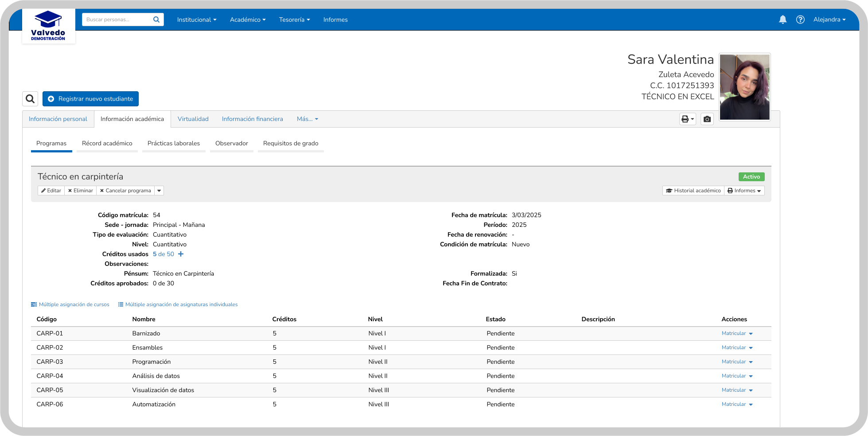This screenshot has width=868, height=436.
Task: Select the Récord académico tab
Action: (x=107, y=144)
